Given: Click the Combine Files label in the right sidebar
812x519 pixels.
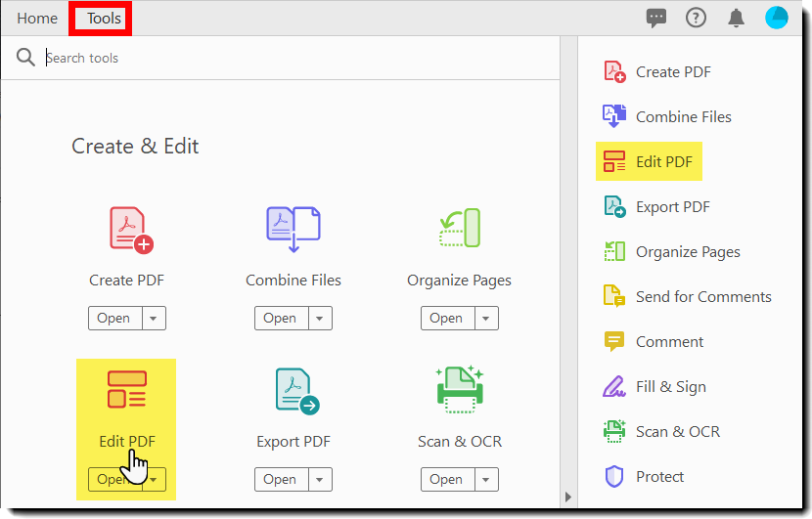Looking at the screenshot, I should click(x=684, y=117).
